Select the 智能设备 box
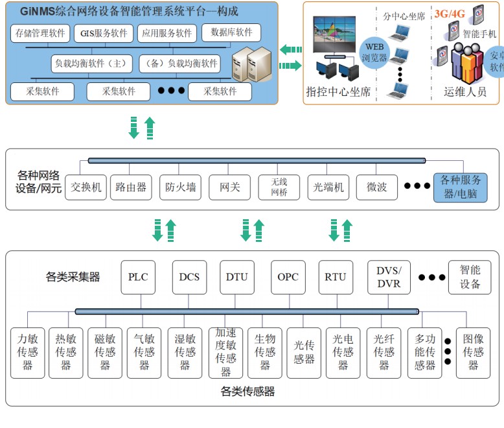504x428 pixels. [470, 277]
